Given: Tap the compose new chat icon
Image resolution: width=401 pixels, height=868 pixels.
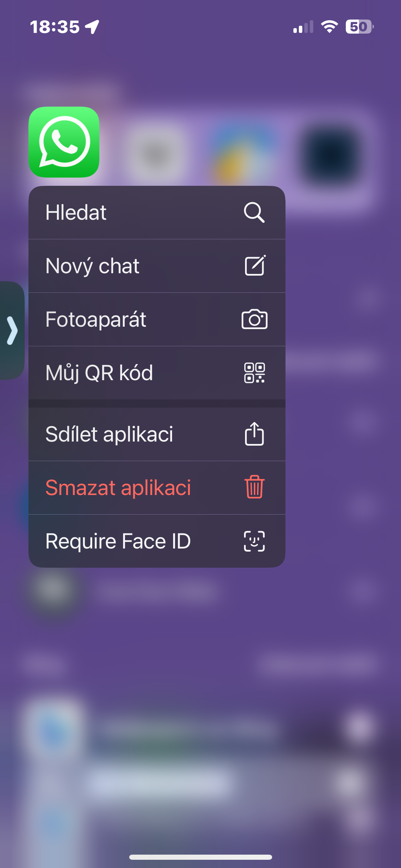Looking at the screenshot, I should [255, 265].
